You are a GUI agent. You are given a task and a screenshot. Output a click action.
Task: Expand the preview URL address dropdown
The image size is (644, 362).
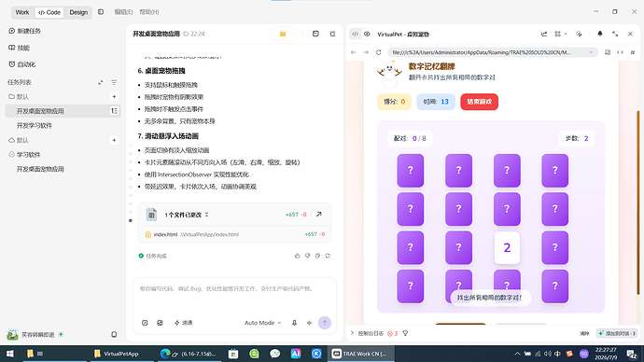591,52
